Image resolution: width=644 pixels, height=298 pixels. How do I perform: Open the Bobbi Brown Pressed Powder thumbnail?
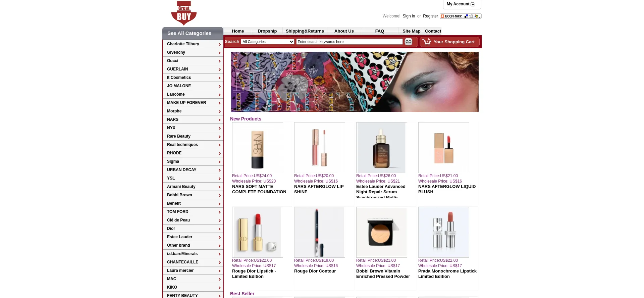382,232
